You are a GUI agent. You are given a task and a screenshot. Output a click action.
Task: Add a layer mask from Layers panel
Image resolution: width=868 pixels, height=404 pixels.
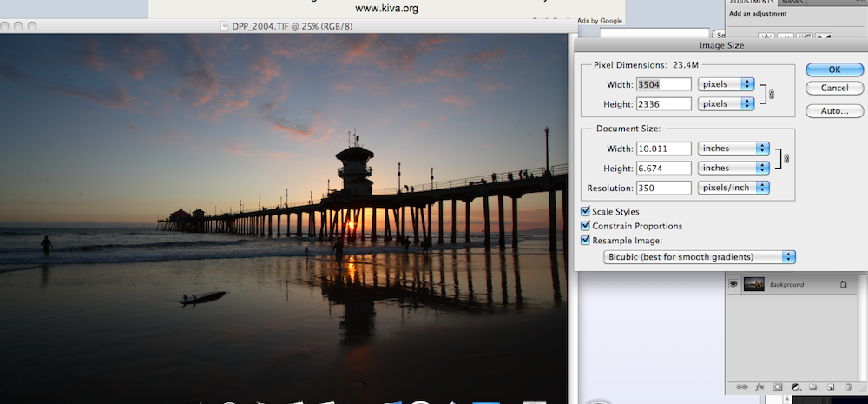tap(777, 387)
